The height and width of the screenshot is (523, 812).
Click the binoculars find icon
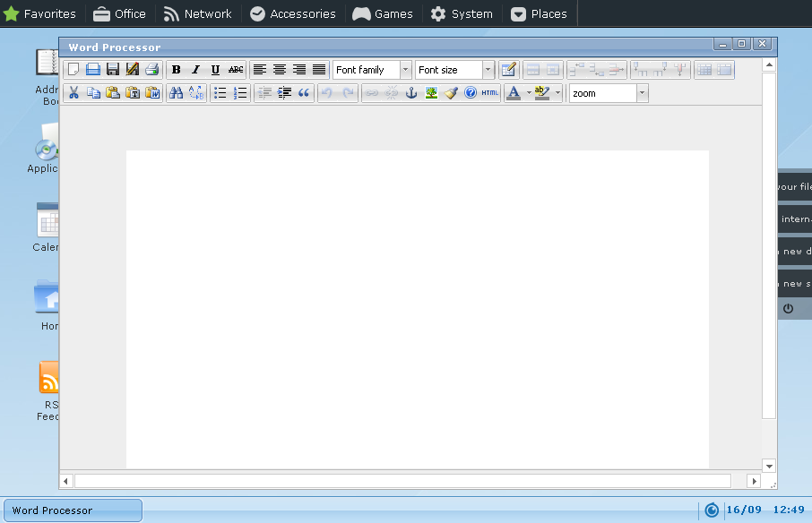177,93
